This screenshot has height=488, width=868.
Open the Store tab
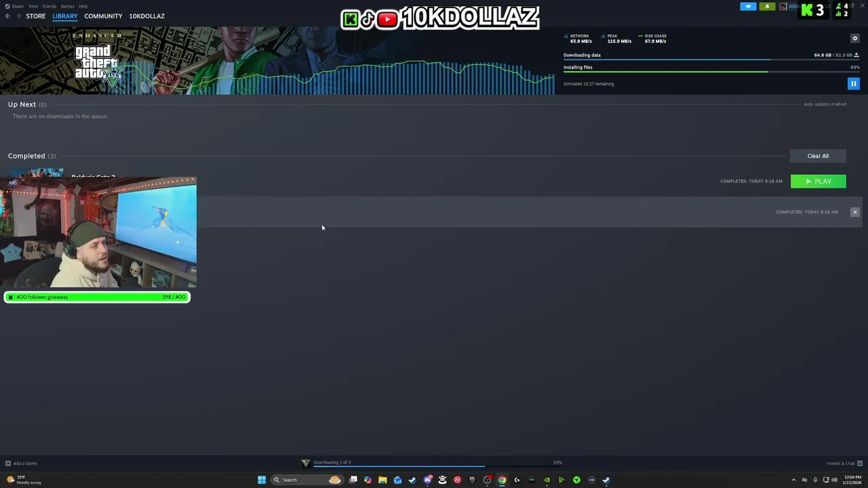click(36, 16)
